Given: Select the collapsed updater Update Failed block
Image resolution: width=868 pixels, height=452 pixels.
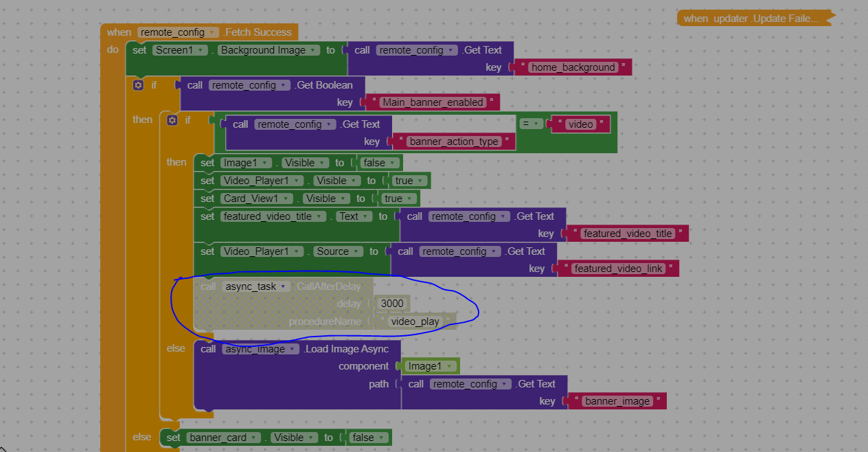Looking at the screenshot, I should 754,19.
